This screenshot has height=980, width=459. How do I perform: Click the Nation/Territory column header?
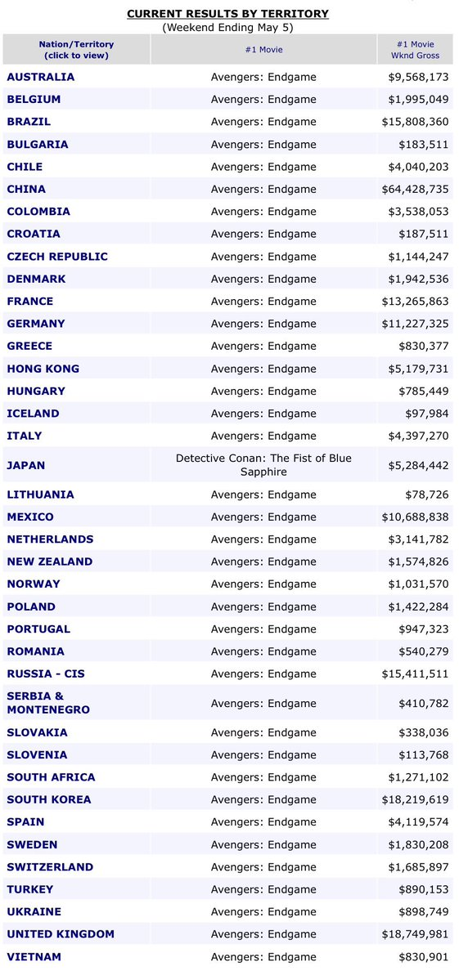pyautogui.click(x=76, y=50)
